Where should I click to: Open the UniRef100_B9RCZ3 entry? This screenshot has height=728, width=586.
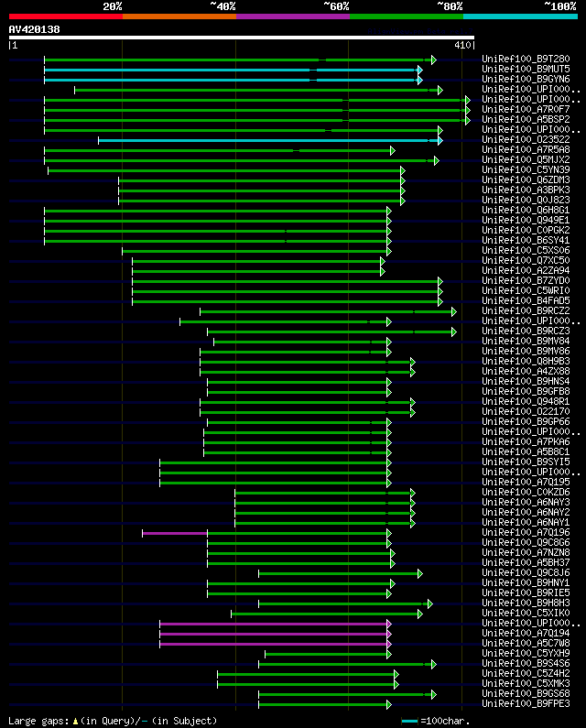click(x=526, y=331)
